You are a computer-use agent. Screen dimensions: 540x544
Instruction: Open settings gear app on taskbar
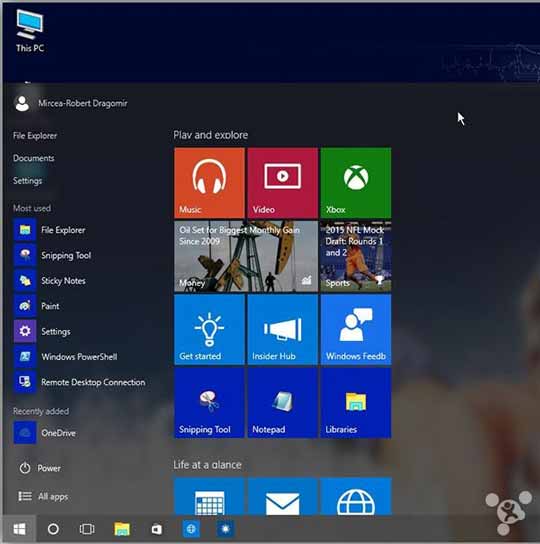point(225,529)
